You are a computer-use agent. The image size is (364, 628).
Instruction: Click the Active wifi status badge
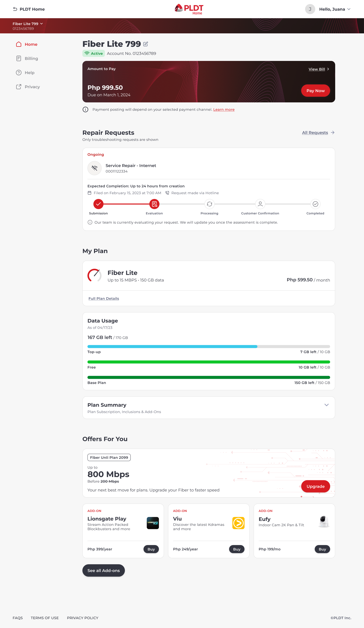point(94,53)
